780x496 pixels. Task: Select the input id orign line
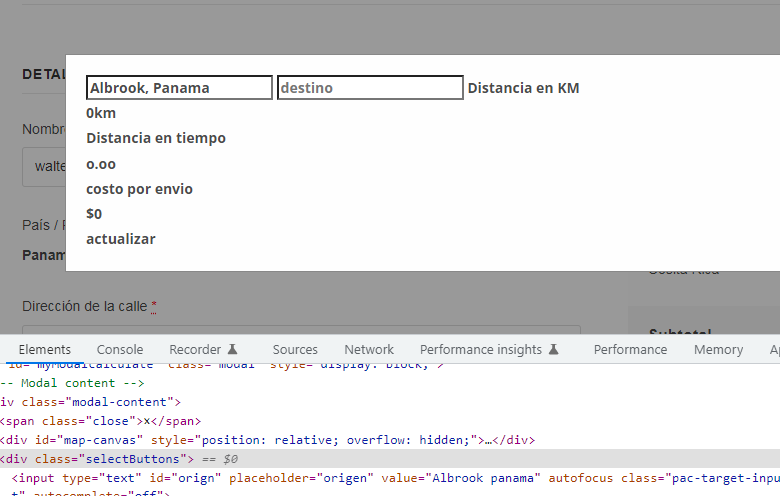(390, 478)
